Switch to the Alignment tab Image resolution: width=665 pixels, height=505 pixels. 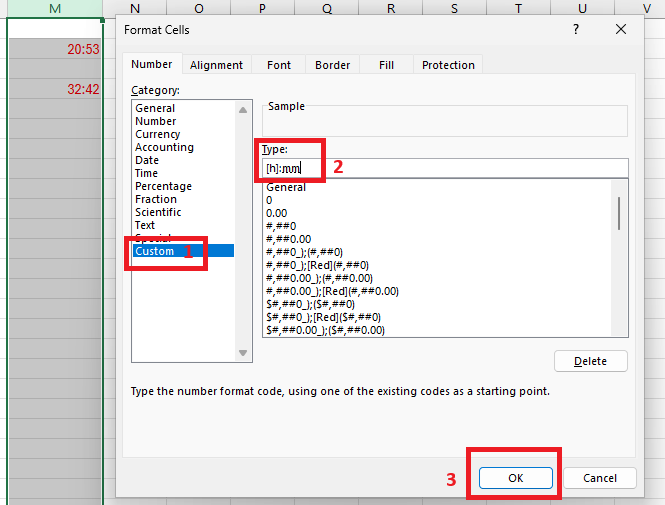(x=216, y=65)
